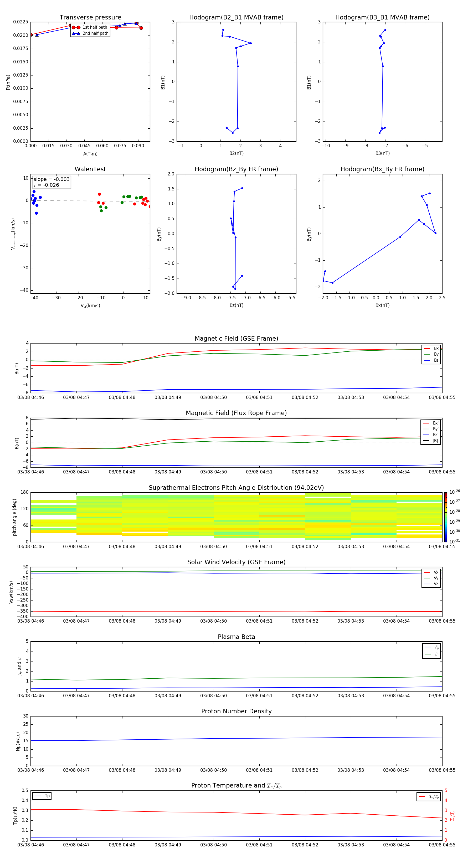The width and height of the screenshot is (473, 868).
Task: Click the 'Hodogram(Bz_By FR frame)' title
Action: (236, 169)
